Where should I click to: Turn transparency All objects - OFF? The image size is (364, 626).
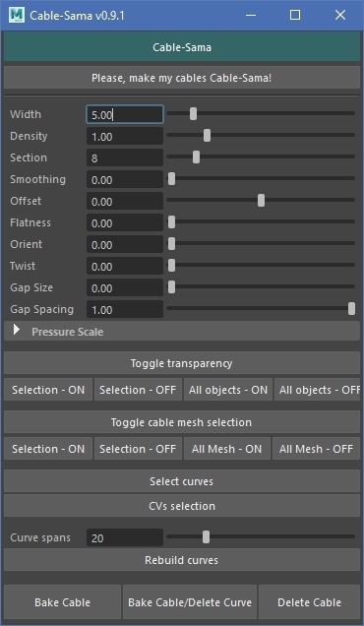318,390
